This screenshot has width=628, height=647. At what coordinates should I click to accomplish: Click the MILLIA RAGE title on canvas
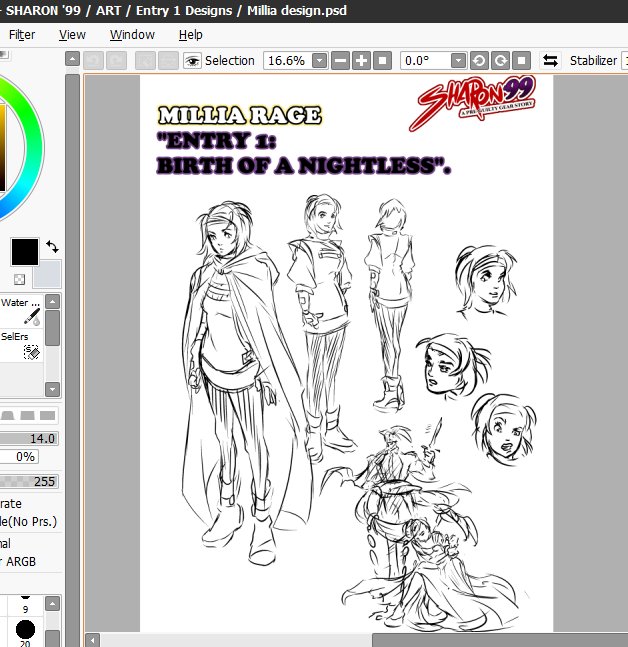pyautogui.click(x=239, y=115)
